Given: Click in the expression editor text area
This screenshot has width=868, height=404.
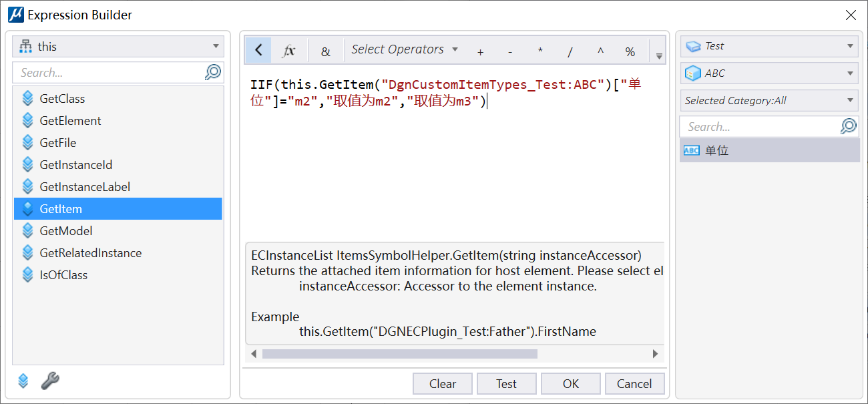Looking at the screenshot, I should pos(454,167).
